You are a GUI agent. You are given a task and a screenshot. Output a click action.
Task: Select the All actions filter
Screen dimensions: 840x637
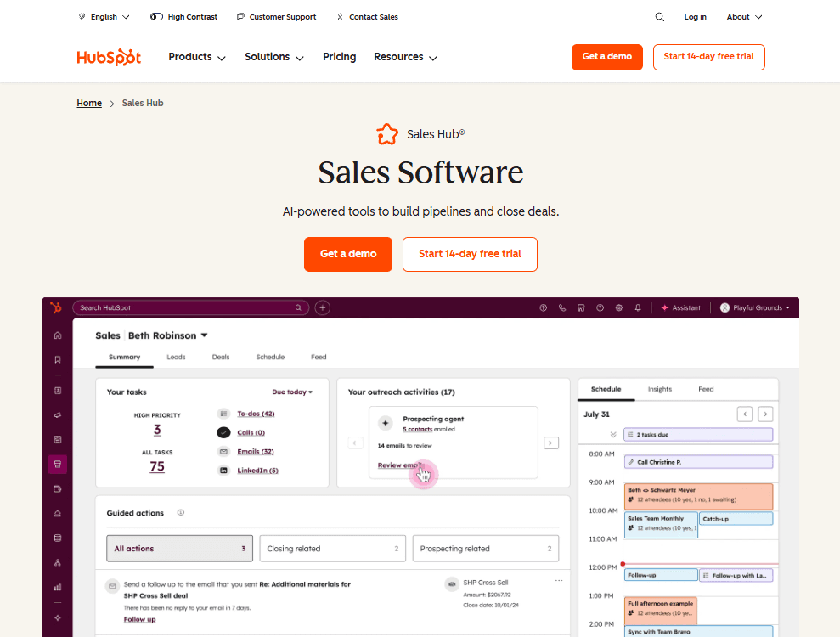(179, 549)
